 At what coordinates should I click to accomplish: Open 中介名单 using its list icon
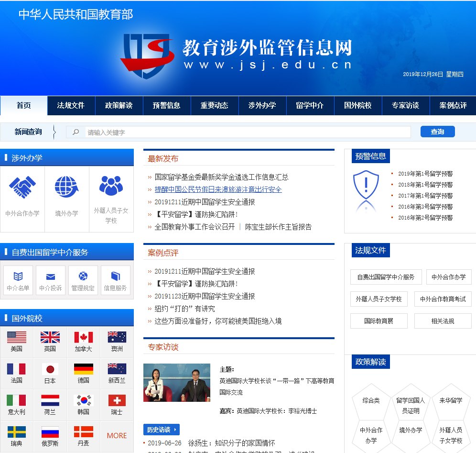tap(18, 276)
